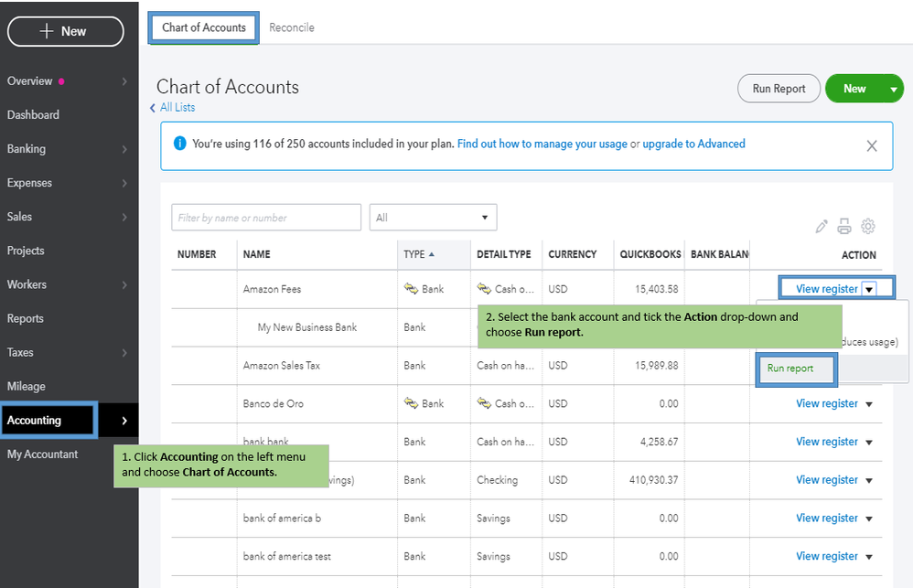
Task: Switch to the Reconcile tab
Action: [292, 27]
